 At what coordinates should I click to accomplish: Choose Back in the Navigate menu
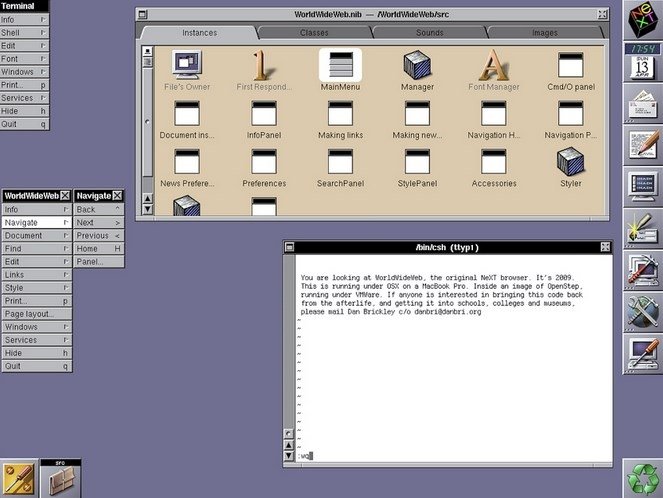tap(99, 209)
